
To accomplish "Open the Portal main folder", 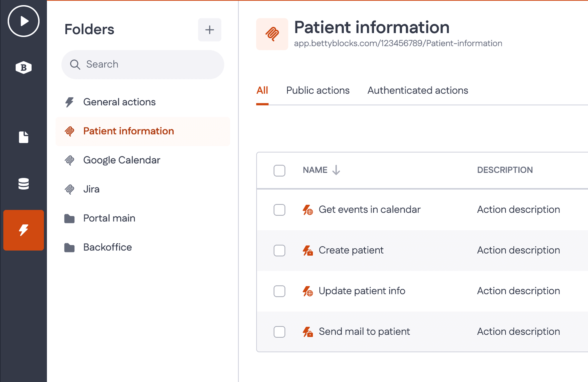I will pos(109,218).
